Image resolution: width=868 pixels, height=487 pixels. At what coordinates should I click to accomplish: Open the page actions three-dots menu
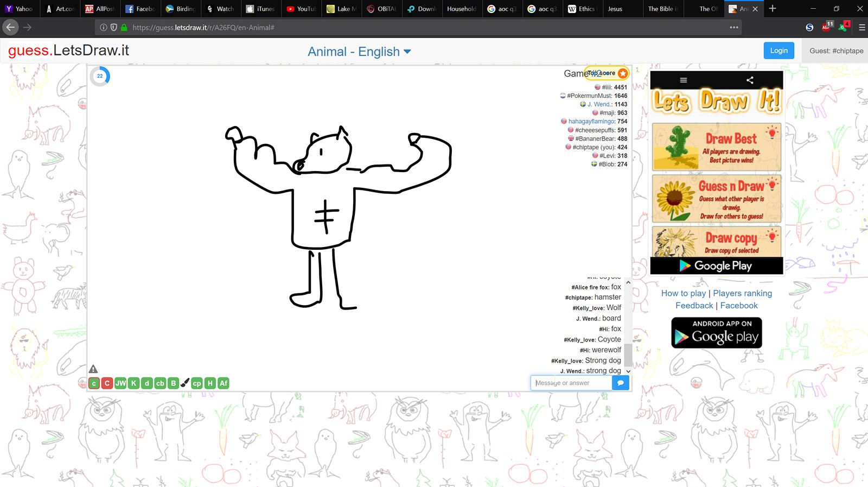click(733, 27)
